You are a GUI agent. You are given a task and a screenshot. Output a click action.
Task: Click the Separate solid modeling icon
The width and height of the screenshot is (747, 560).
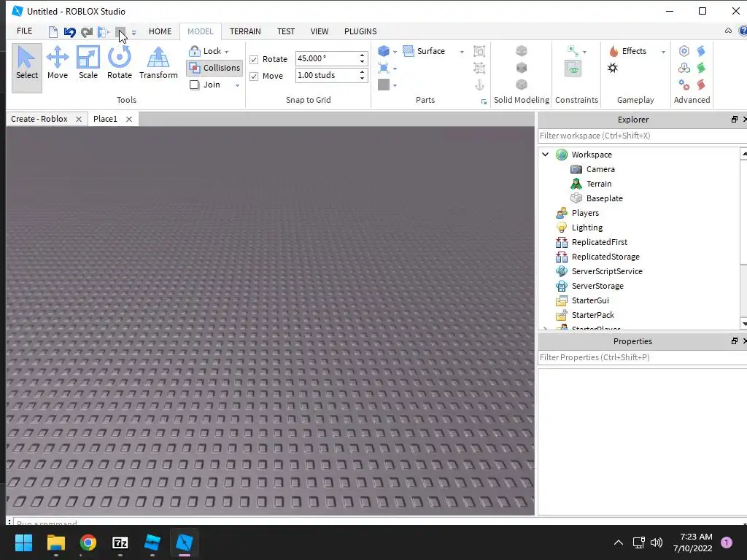point(522,85)
